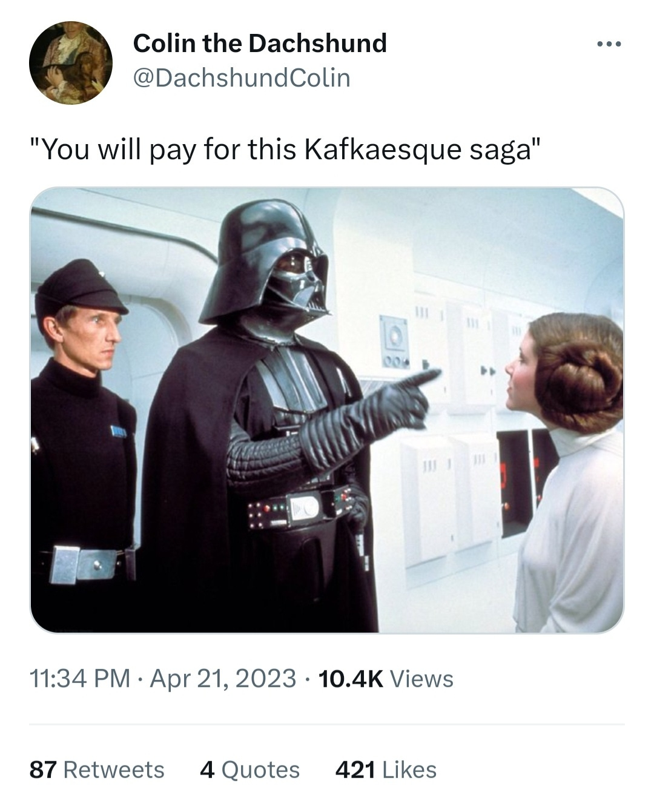Open the three-dot more options menu
Screen dimensions: 654x812
click(x=608, y=44)
